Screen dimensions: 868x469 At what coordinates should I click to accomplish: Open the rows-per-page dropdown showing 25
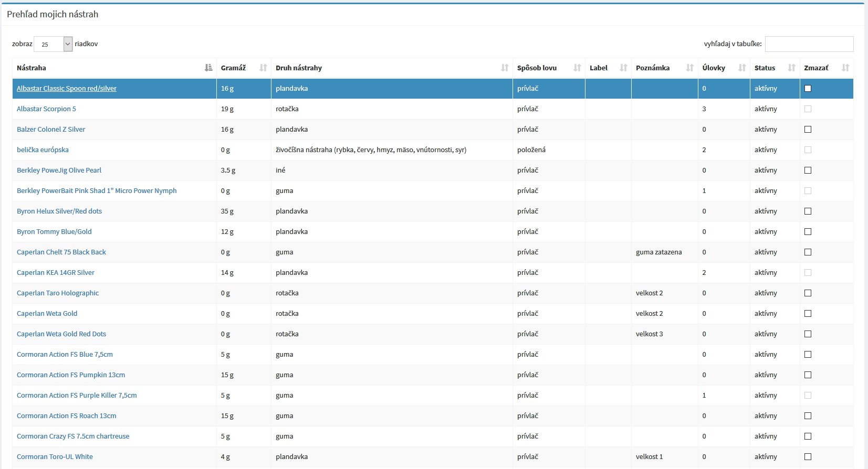53,44
